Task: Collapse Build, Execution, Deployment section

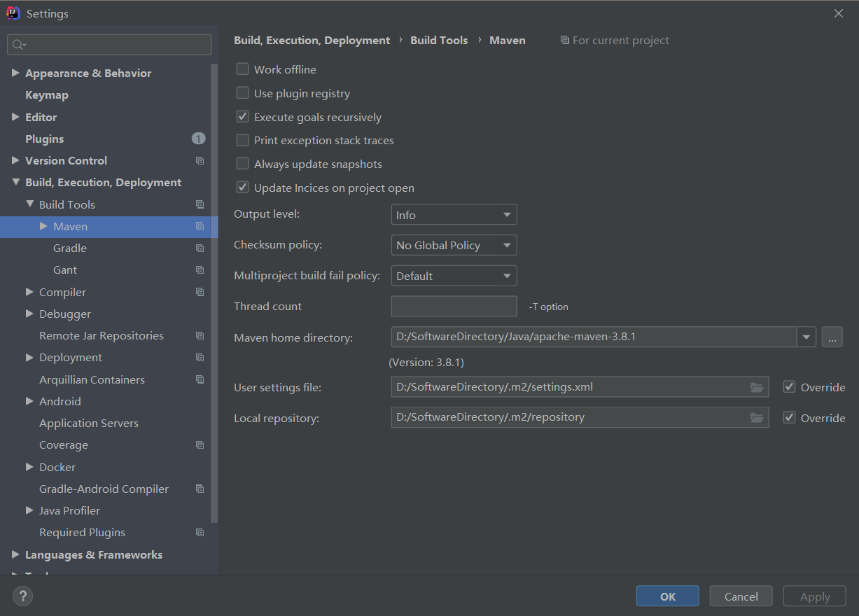Action: pos(15,182)
